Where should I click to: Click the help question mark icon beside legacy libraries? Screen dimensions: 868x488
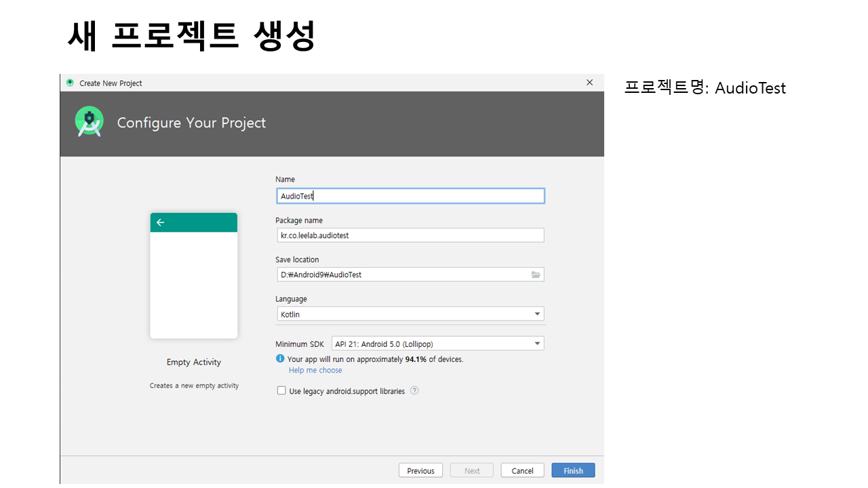pyautogui.click(x=414, y=390)
